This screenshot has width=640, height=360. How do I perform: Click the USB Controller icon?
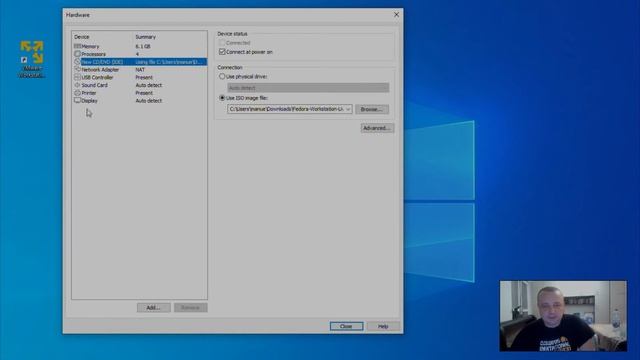pyautogui.click(x=78, y=77)
